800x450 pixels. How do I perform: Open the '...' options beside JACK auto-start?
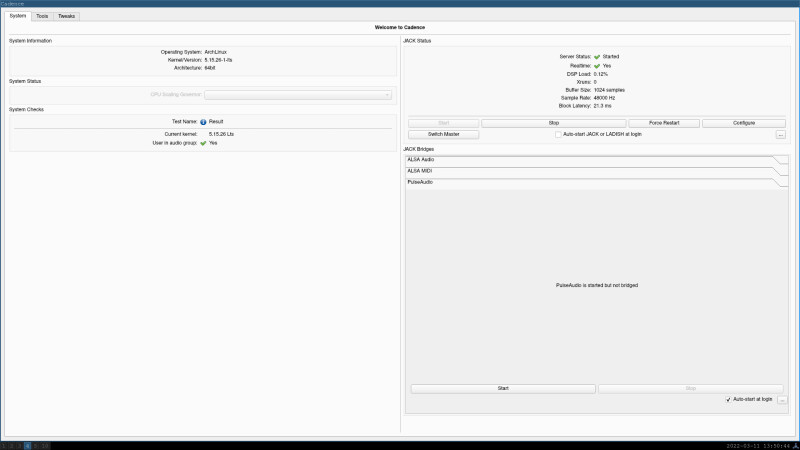coord(781,135)
